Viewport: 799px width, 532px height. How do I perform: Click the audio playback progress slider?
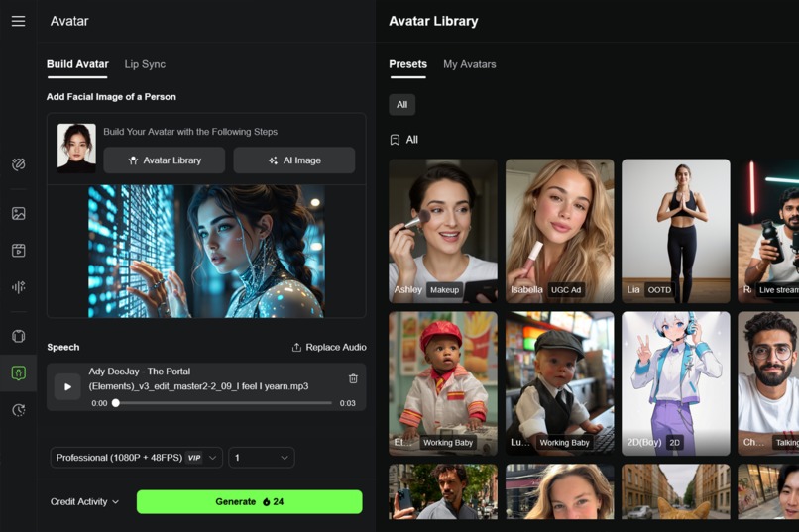coord(224,403)
